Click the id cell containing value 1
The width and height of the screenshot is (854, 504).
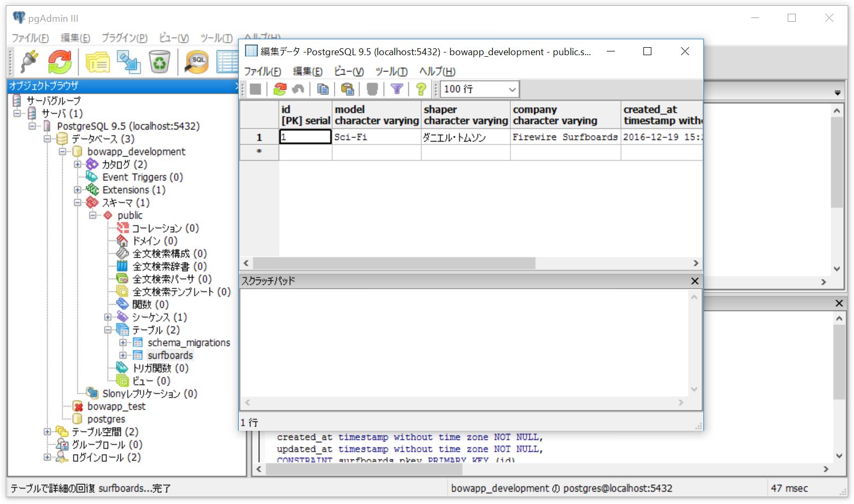[304, 137]
